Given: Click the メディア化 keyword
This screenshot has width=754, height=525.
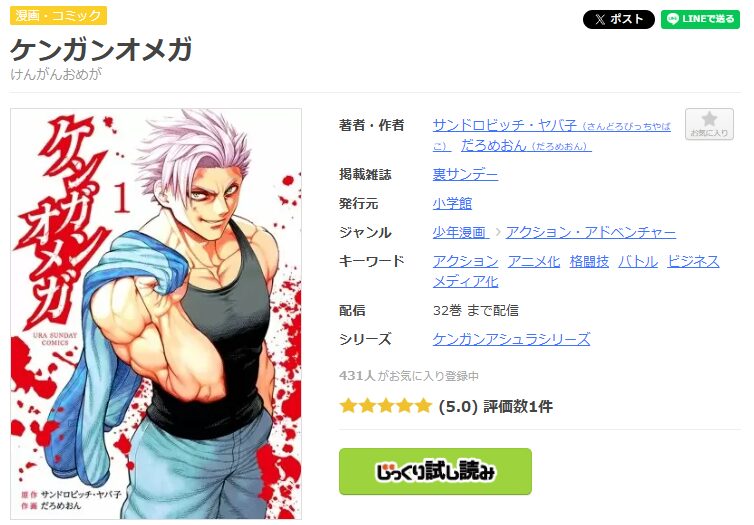Looking at the screenshot, I should (x=465, y=281).
